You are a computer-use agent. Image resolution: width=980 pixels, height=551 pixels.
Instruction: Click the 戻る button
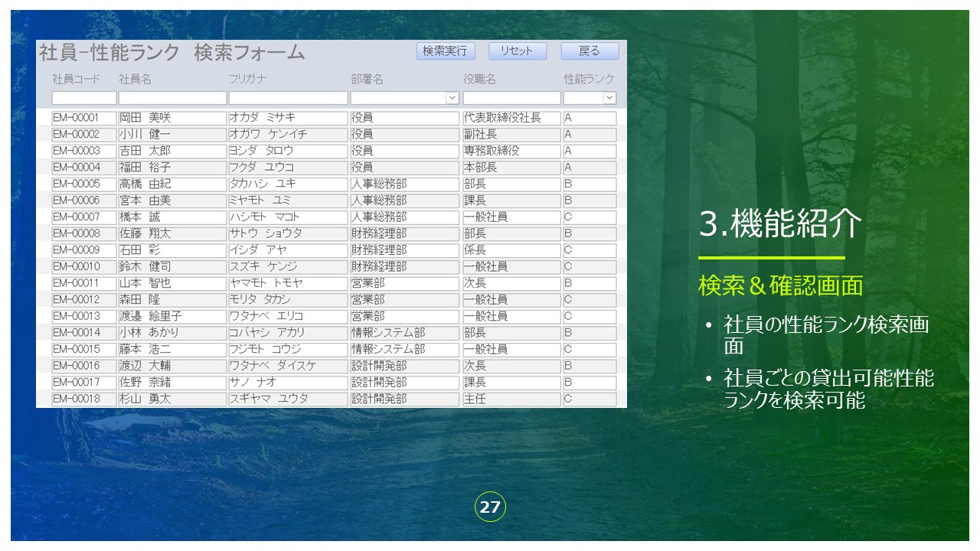pos(589,51)
